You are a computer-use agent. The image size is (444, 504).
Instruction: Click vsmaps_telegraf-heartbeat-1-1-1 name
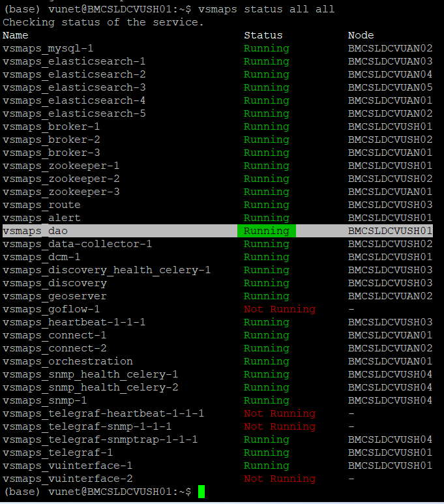click(x=103, y=413)
